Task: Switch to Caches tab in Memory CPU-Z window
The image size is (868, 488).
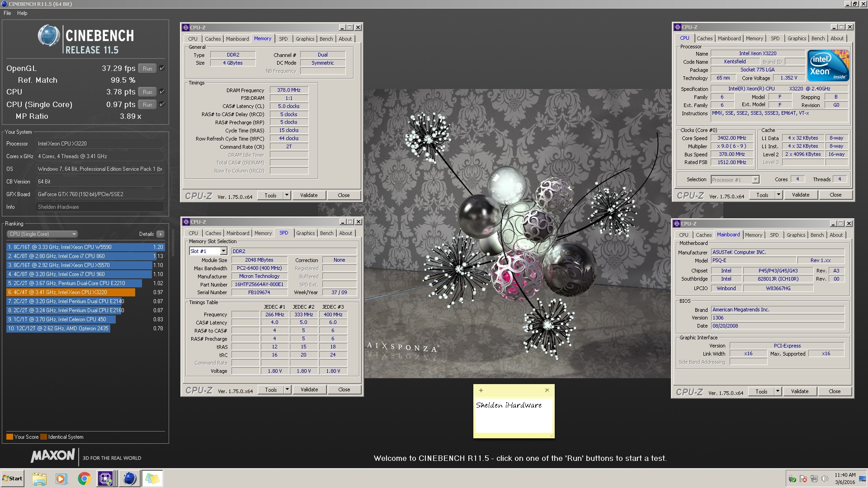Action: click(x=213, y=39)
